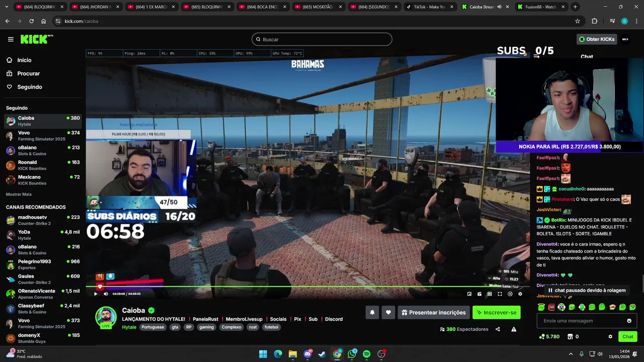Open WhatsApp from the taskbar
The image size is (644, 362).
pos(352,354)
